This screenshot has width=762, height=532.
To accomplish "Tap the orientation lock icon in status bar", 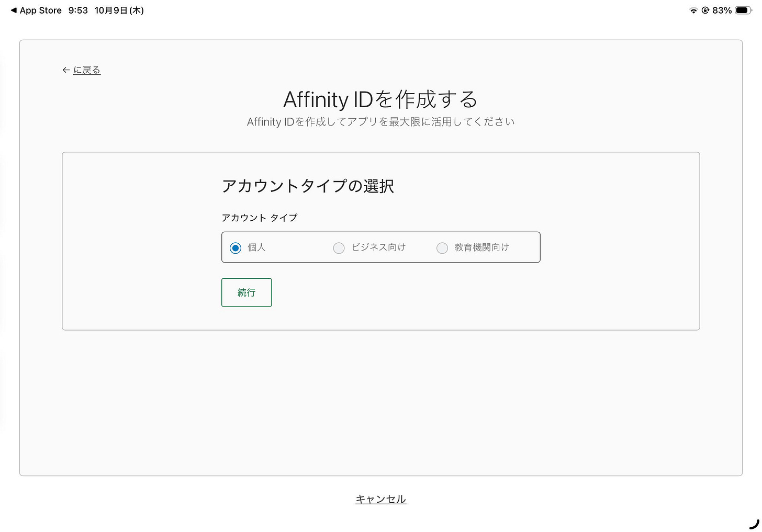I will click(705, 10).
